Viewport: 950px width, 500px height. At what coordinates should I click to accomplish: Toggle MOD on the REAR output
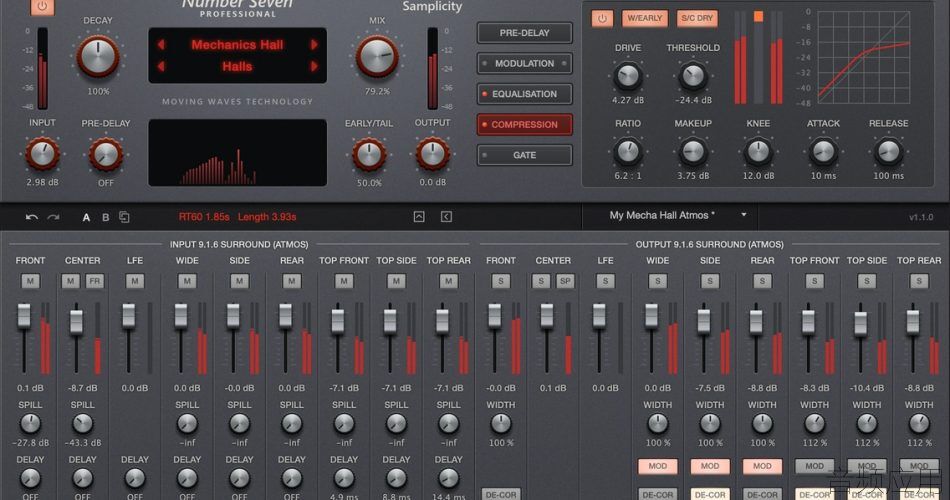(x=762, y=466)
